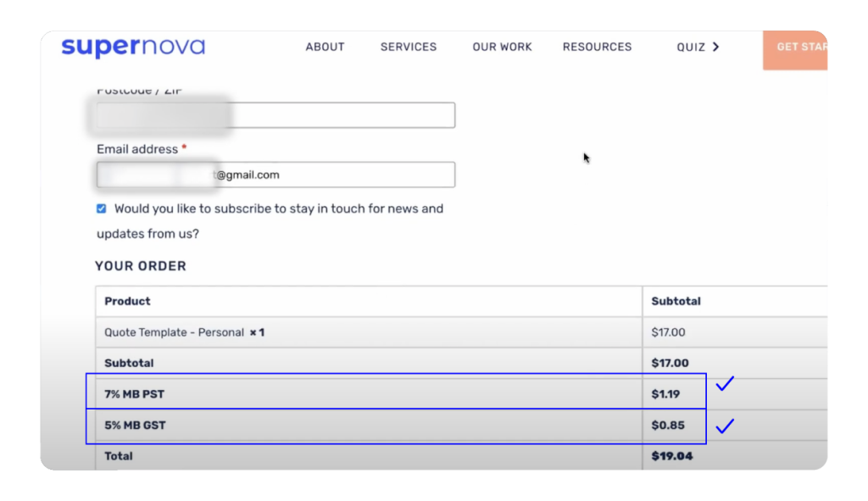Select RESOURCES in the navigation bar
The image size is (868, 501).
pos(597,47)
